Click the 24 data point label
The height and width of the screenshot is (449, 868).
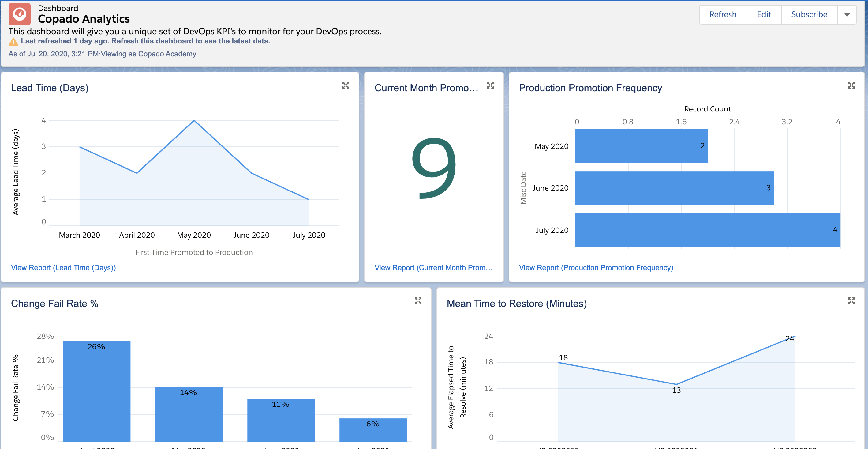pyautogui.click(x=789, y=338)
